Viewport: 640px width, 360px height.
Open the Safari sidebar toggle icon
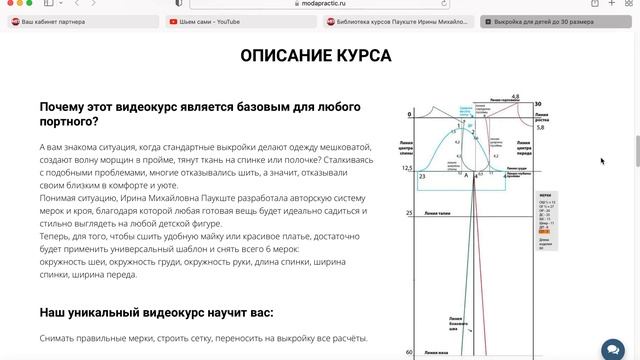tap(49, 3)
